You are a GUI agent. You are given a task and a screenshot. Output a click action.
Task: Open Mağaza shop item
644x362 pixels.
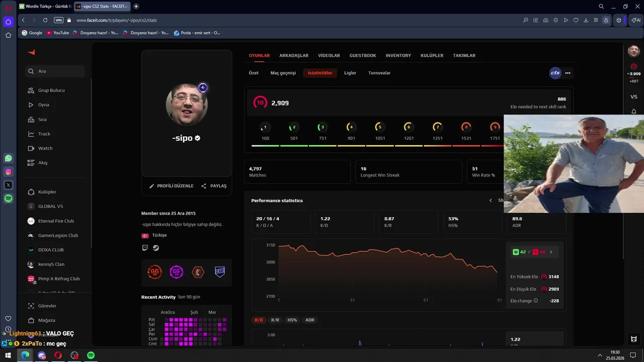47,320
